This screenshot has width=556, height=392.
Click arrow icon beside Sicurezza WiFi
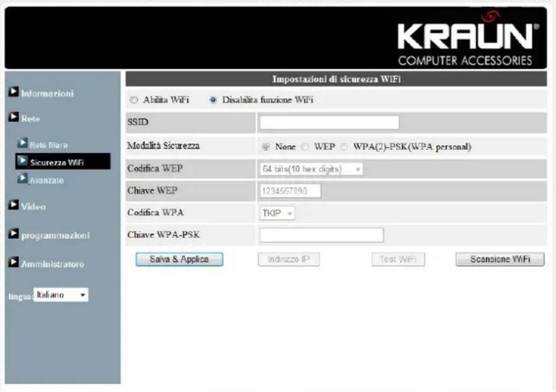23,160
